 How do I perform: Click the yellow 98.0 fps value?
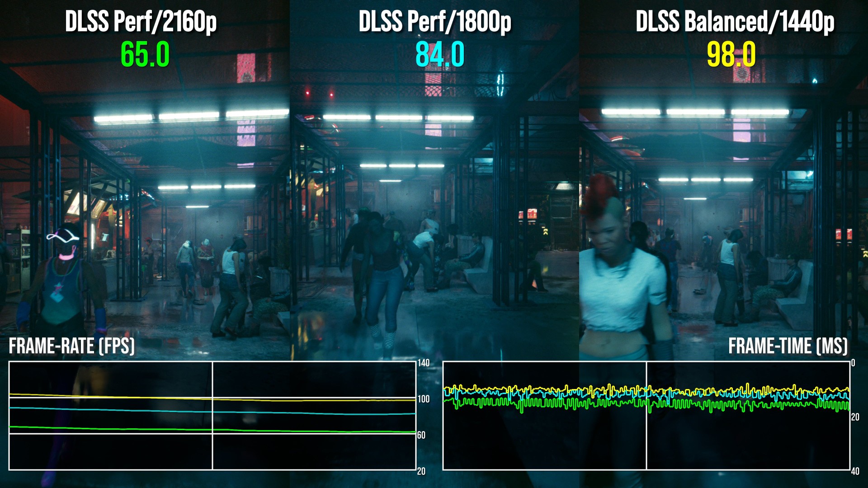pos(731,55)
